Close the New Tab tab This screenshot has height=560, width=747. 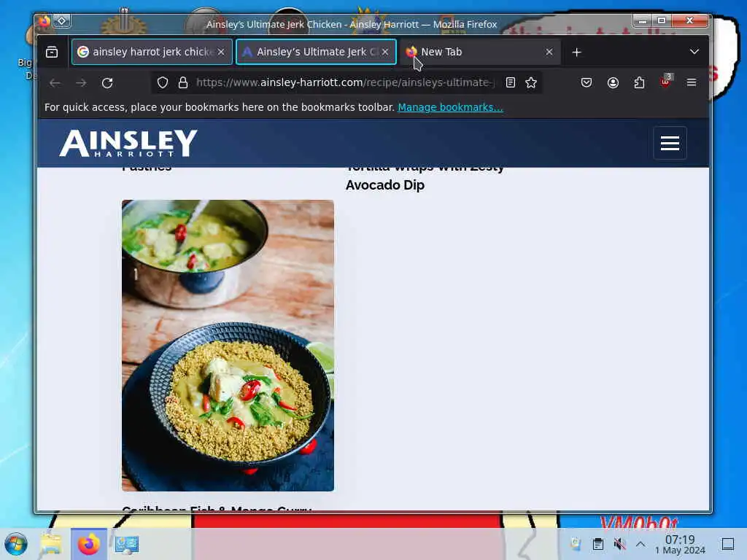[x=549, y=52]
